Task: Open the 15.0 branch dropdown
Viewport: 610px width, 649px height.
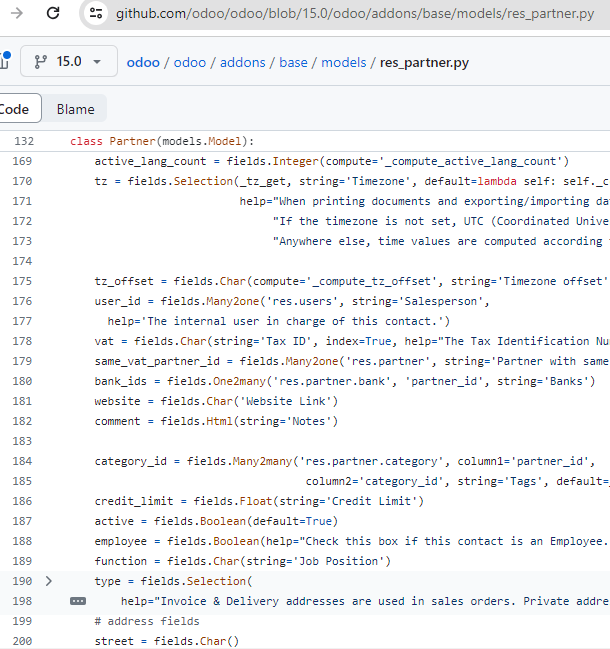Action: 69,62
